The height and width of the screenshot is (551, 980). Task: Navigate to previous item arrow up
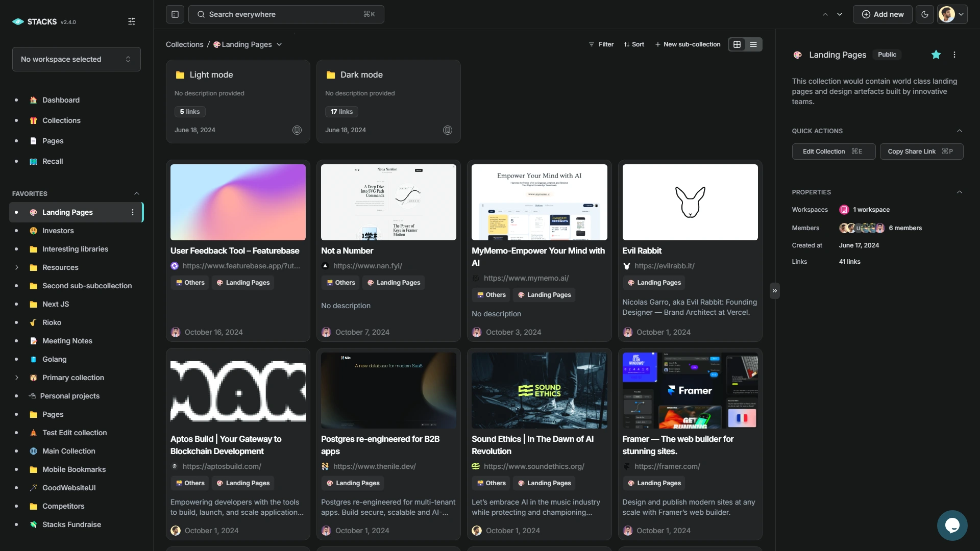(825, 14)
